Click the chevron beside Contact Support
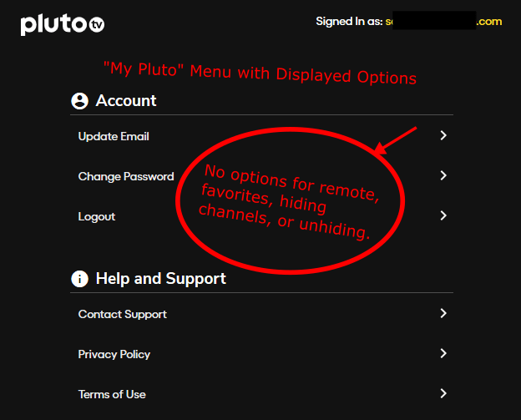 443,313
